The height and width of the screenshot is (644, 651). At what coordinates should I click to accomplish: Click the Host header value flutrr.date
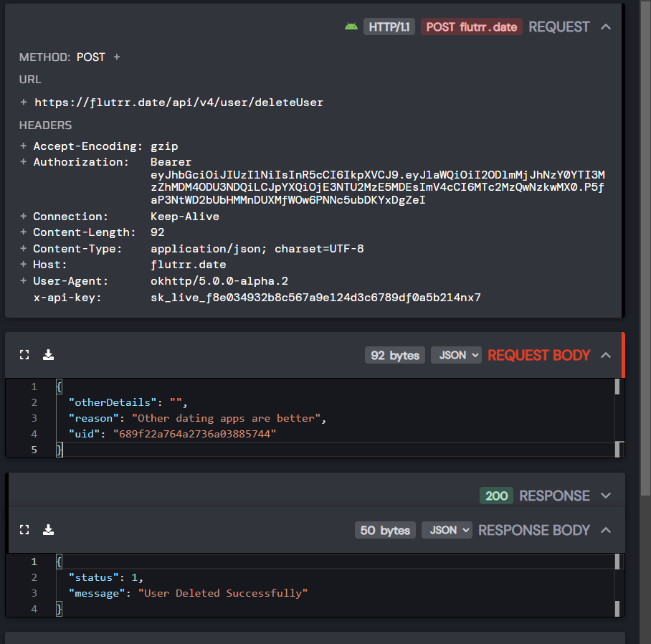coord(188,264)
